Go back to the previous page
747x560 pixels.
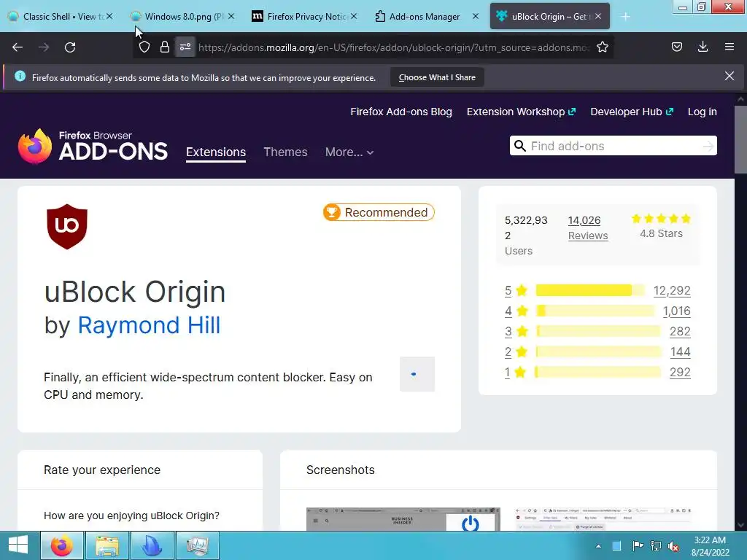[x=18, y=47]
